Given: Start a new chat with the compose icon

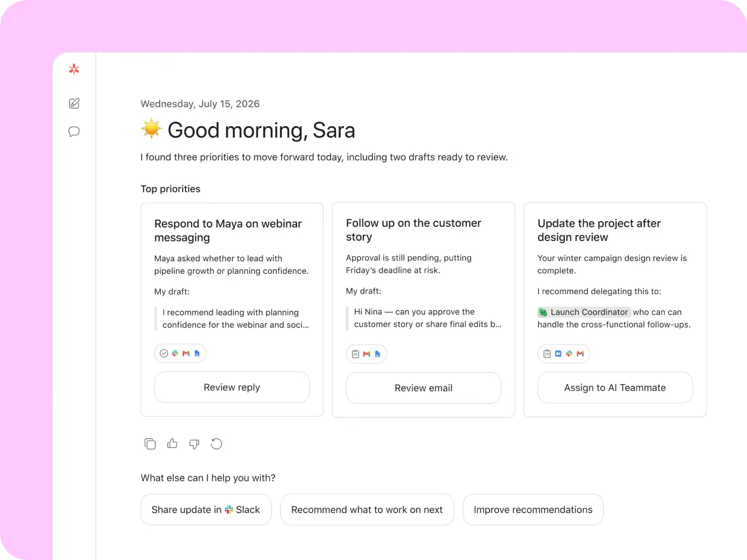Looking at the screenshot, I should [x=74, y=104].
